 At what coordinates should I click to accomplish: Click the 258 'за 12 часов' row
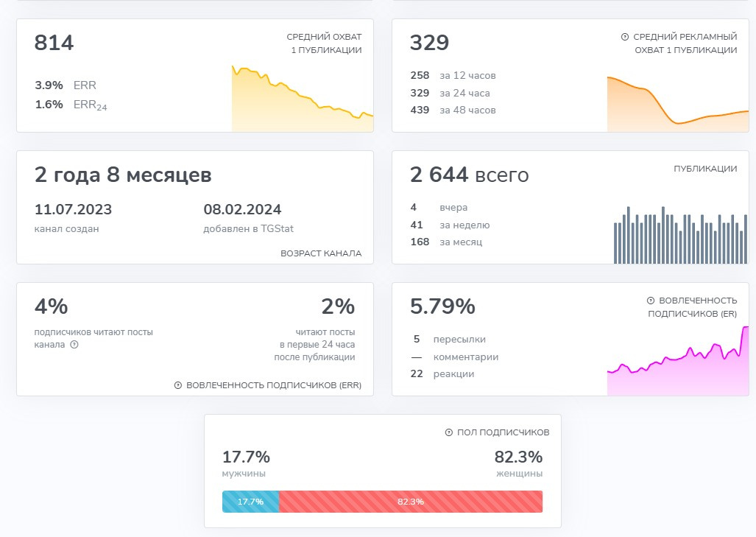click(453, 76)
